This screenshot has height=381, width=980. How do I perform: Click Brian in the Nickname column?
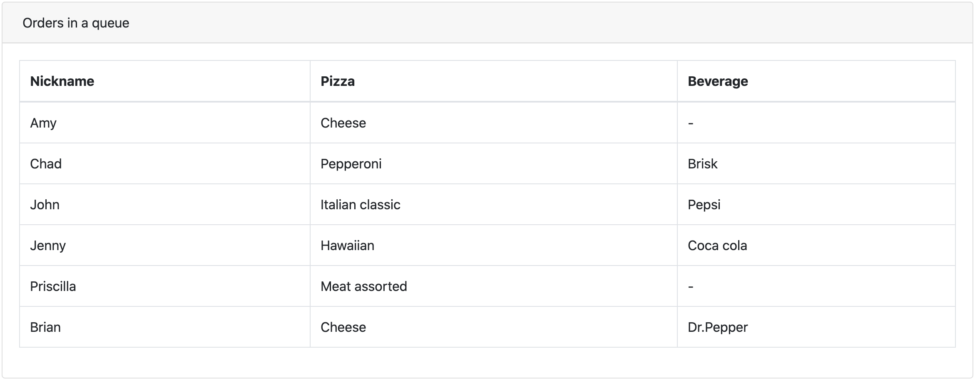point(45,327)
